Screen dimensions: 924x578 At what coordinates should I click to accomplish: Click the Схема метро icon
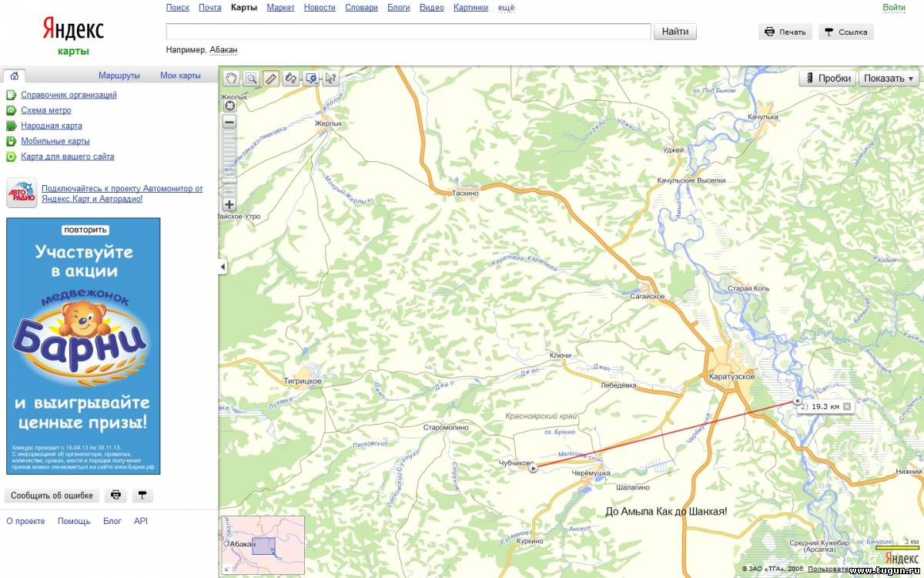pos(11,110)
